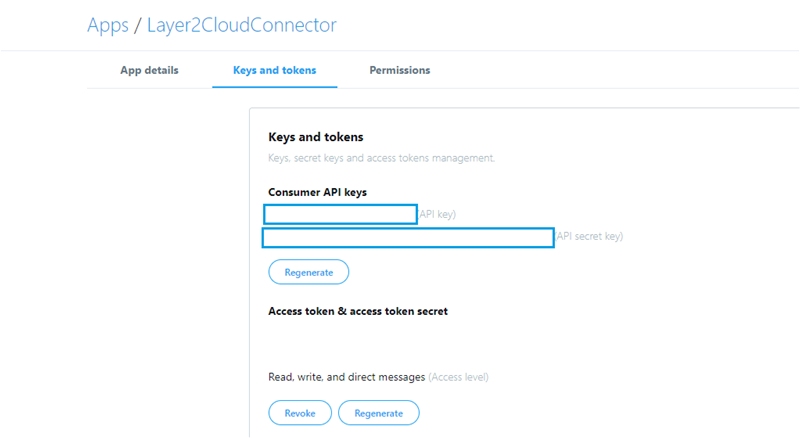
Task: Switch to the App details tab
Action: click(x=149, y=70)
